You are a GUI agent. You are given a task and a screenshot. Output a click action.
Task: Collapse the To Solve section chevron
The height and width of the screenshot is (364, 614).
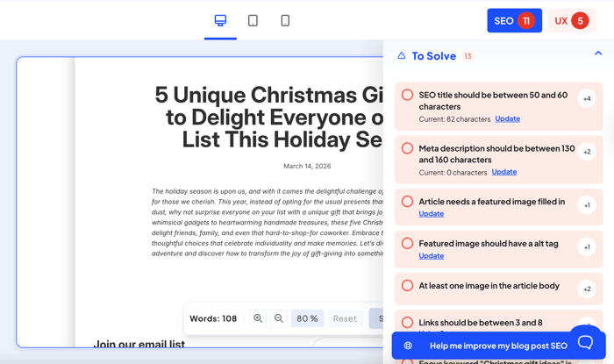[x=598, y=54]
